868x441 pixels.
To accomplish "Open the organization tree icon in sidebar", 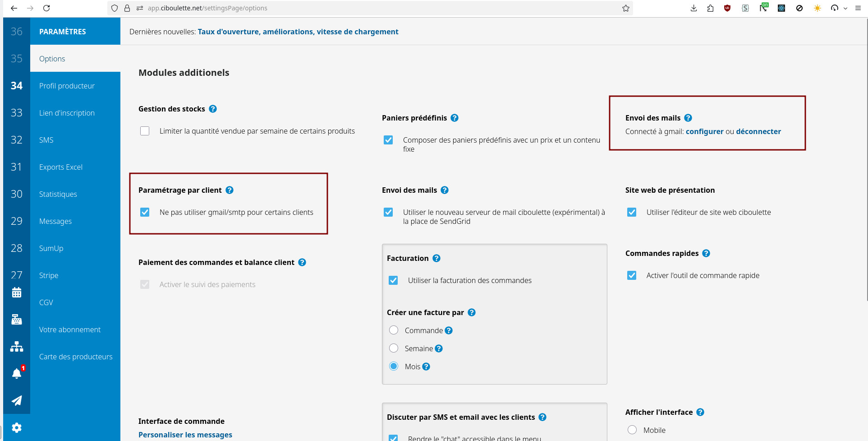I will tap(17, 347).
